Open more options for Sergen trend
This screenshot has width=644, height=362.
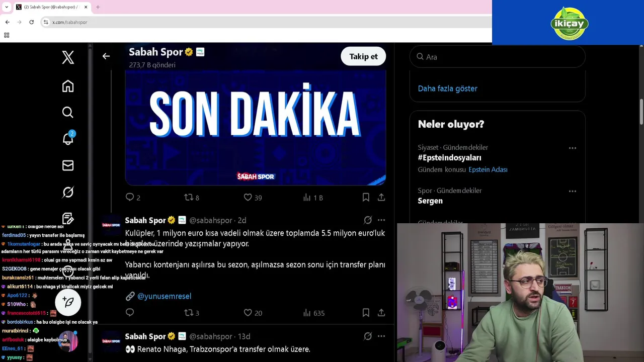572,191
